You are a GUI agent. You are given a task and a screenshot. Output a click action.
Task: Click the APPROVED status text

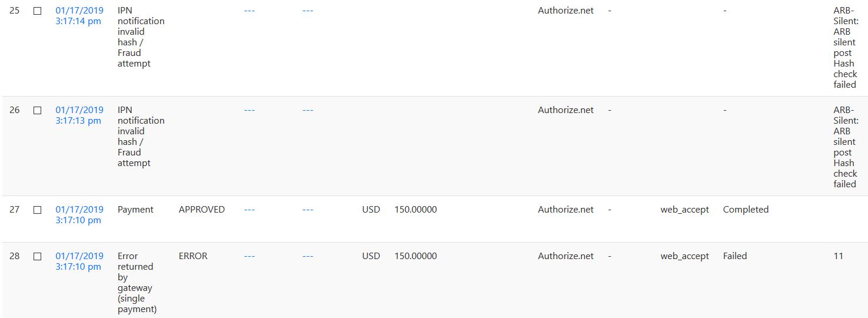pos(202,210)
